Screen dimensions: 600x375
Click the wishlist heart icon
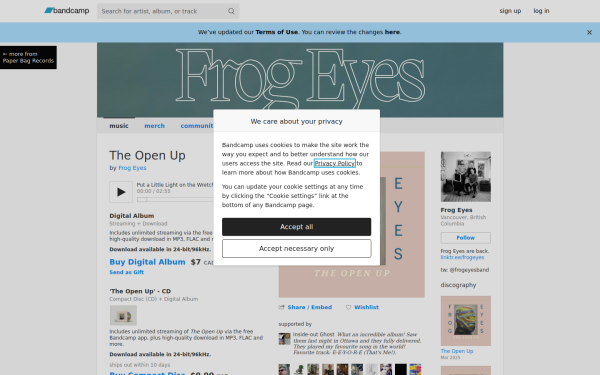[x=348, y=307]
